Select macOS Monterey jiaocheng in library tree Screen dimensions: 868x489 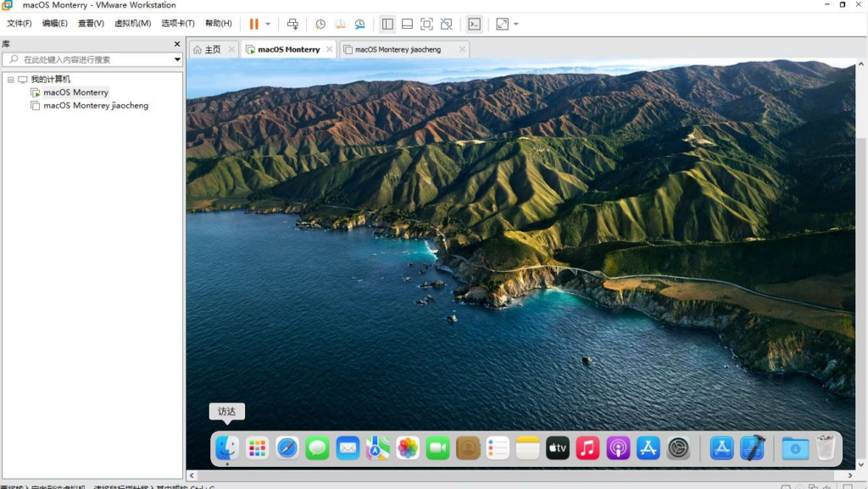tap(95, 106)
